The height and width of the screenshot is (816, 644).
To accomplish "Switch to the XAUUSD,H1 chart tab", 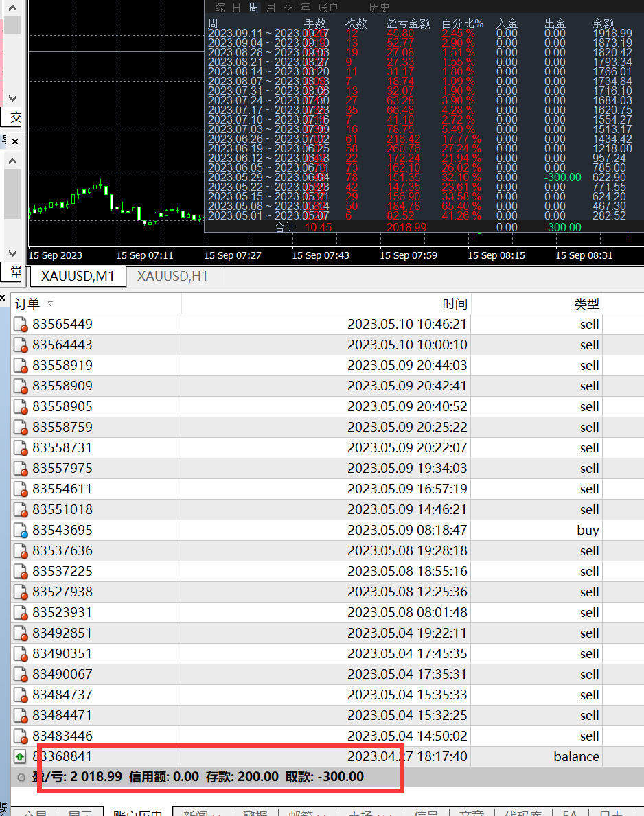I will point(172,277).
